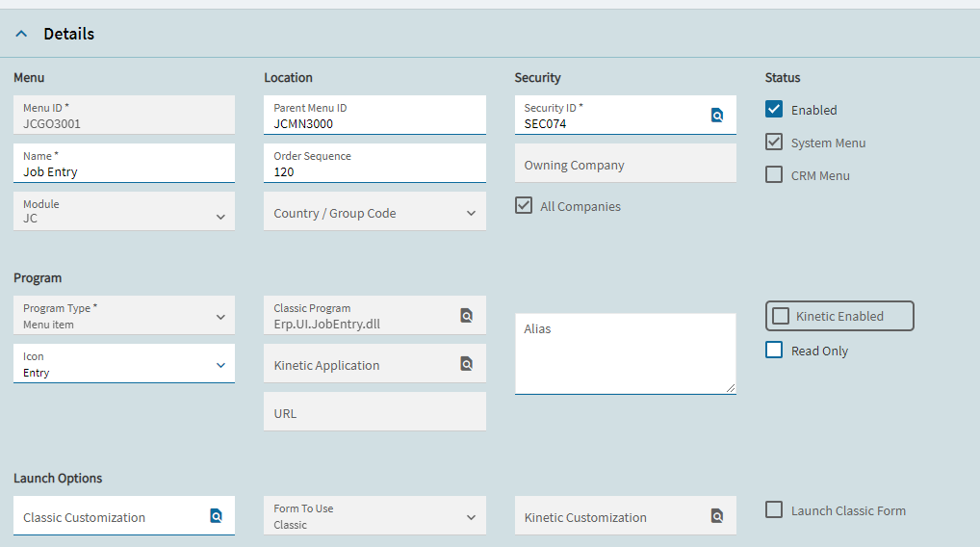Image resolution: width=980 pixels, height=547 pixels.
Task: Open the Form To Use dropdown
Action: 472,517
